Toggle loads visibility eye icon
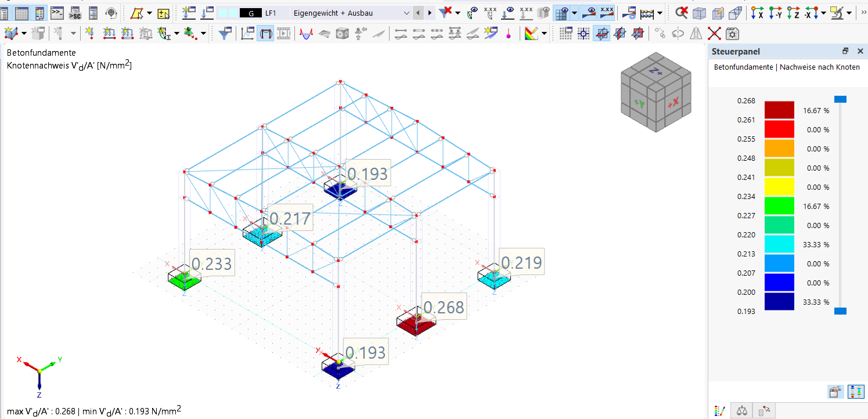Viewport: 868px width, 419px height. (509, 12)
